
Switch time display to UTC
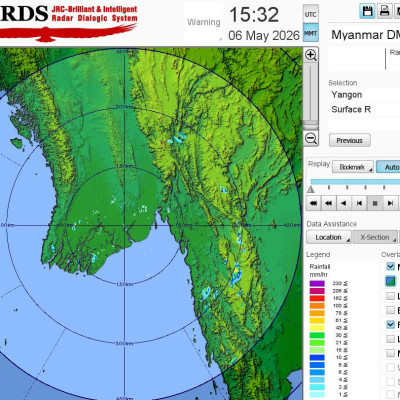pos(310,14)
